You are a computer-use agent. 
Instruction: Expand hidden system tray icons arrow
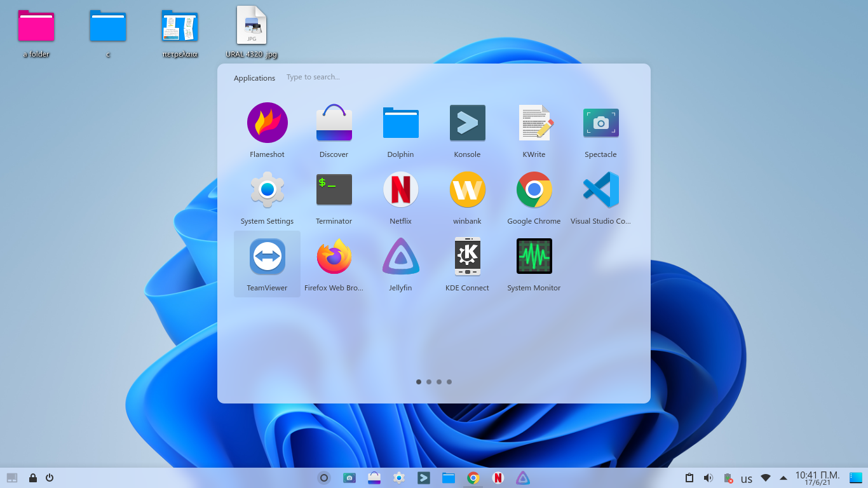(783, 478)
